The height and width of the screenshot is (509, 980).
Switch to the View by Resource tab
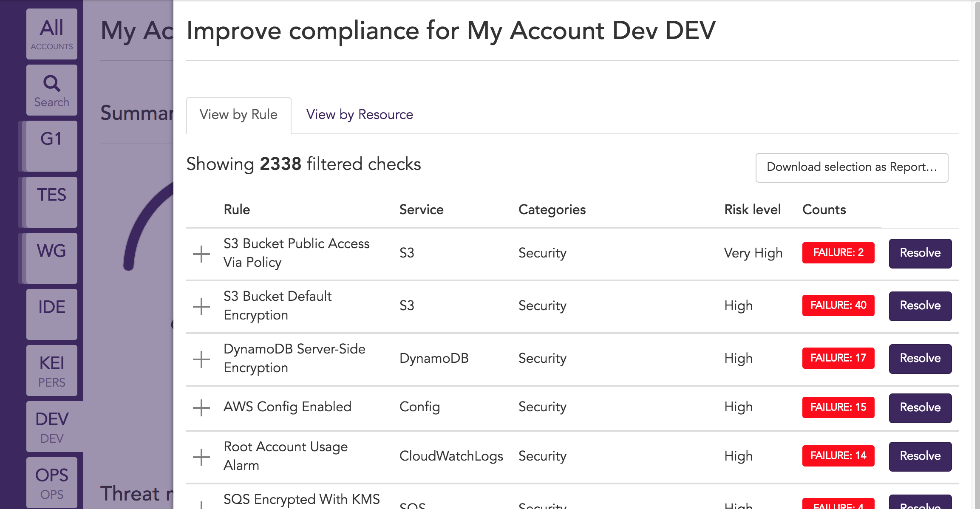point(360,114)
